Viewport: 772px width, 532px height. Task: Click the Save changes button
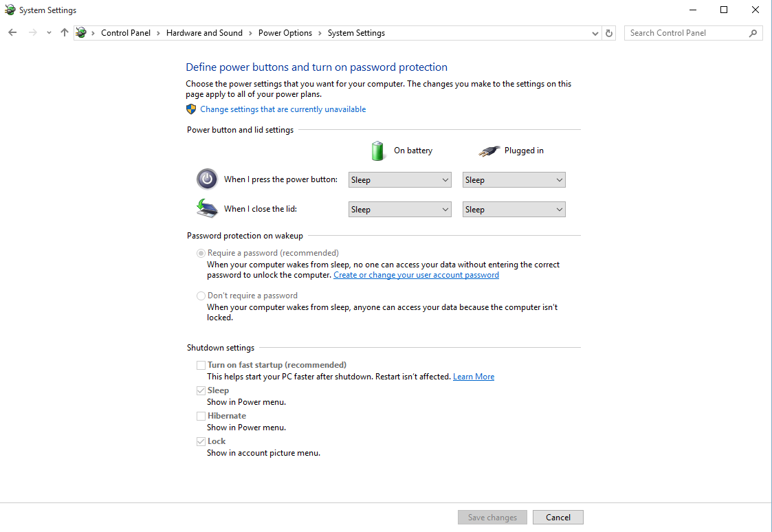pos(492,518)
